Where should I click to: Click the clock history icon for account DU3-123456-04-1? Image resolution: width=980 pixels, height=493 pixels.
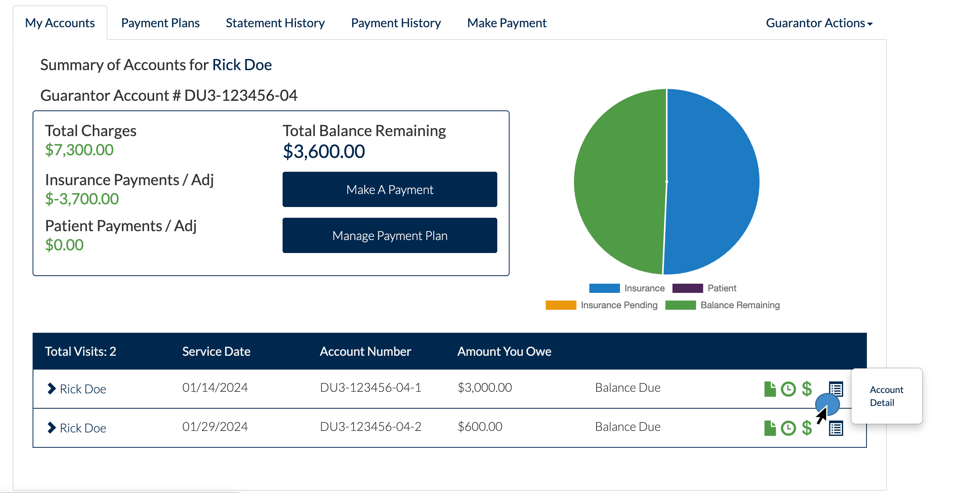pos(788,389)
